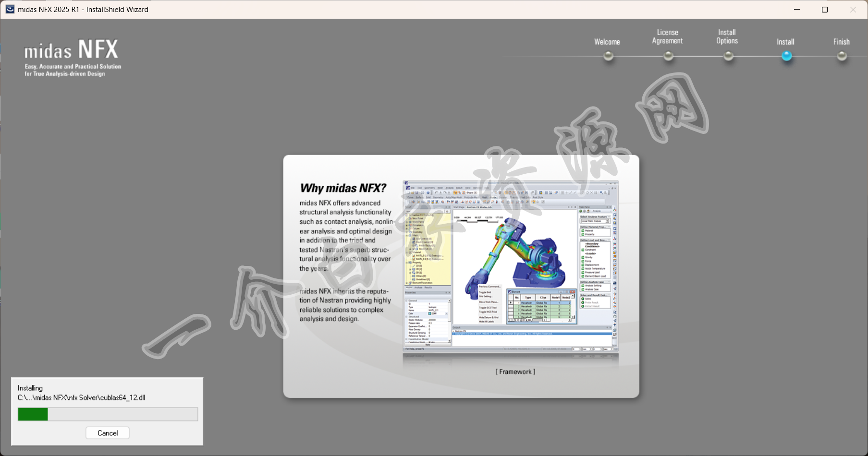The height and width of the screenshot is (456, 868).
Task: Click the 'Finish' step label
Action: click(x=841, y=42)
